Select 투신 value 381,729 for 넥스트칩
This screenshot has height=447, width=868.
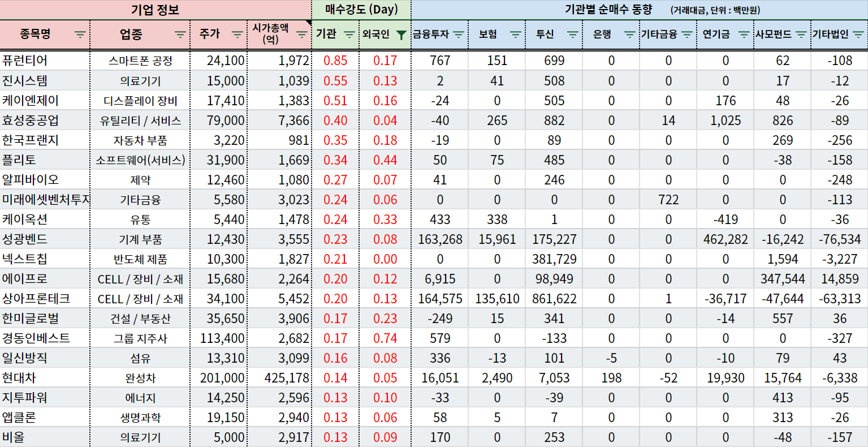[x=554, y=259]
